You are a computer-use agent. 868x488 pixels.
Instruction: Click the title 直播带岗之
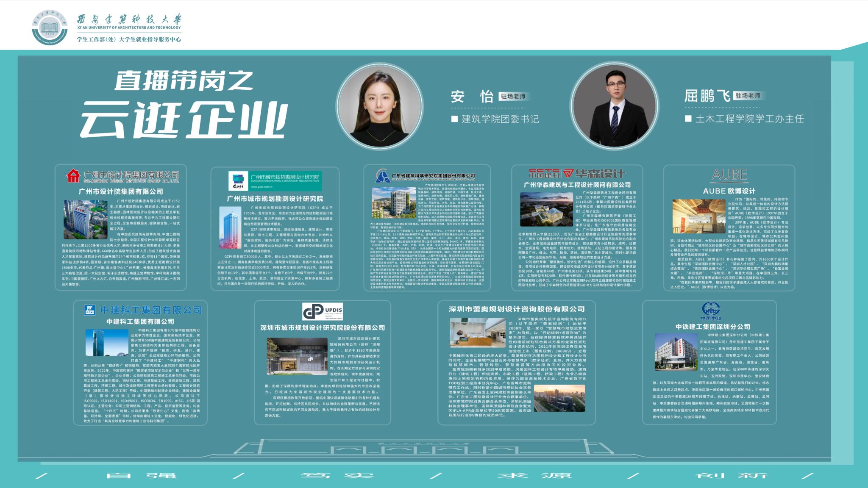pos(184,80)
